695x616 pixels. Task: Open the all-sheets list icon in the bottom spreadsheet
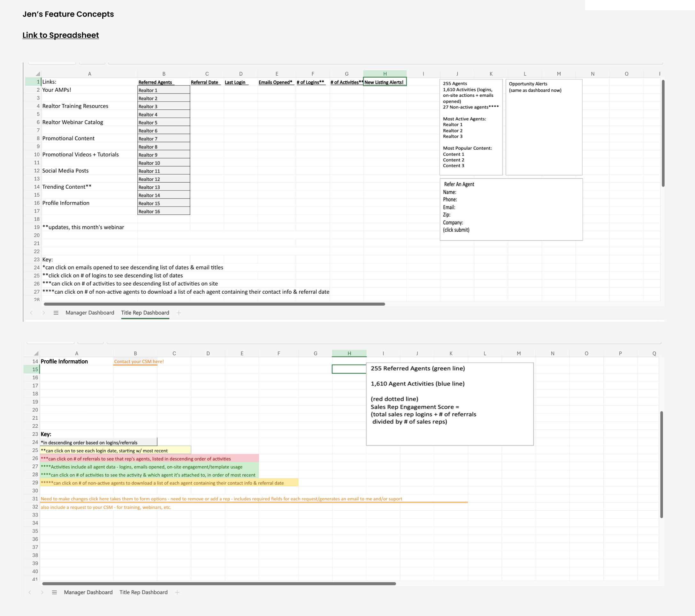pyautogui.click(x=54, y=592)
